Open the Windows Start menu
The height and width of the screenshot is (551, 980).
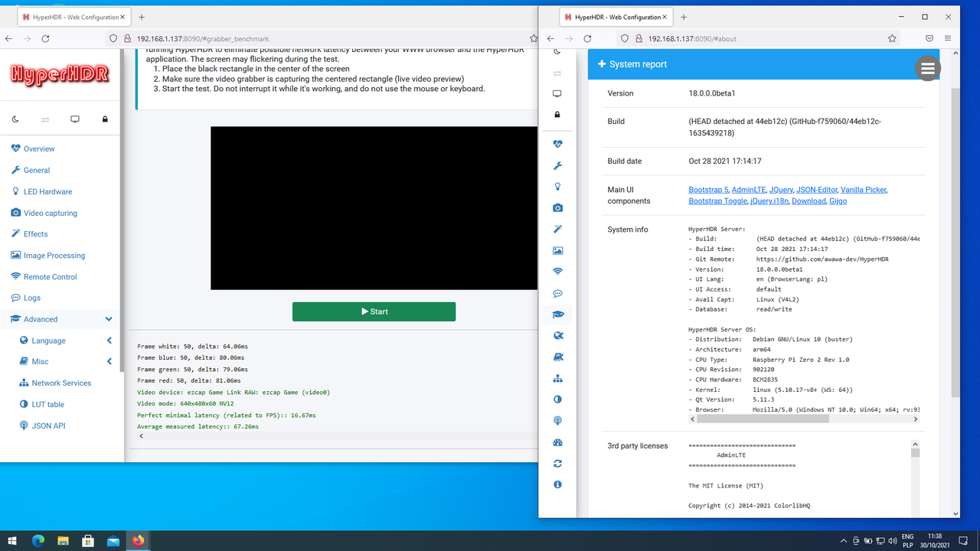click(13, 540)
